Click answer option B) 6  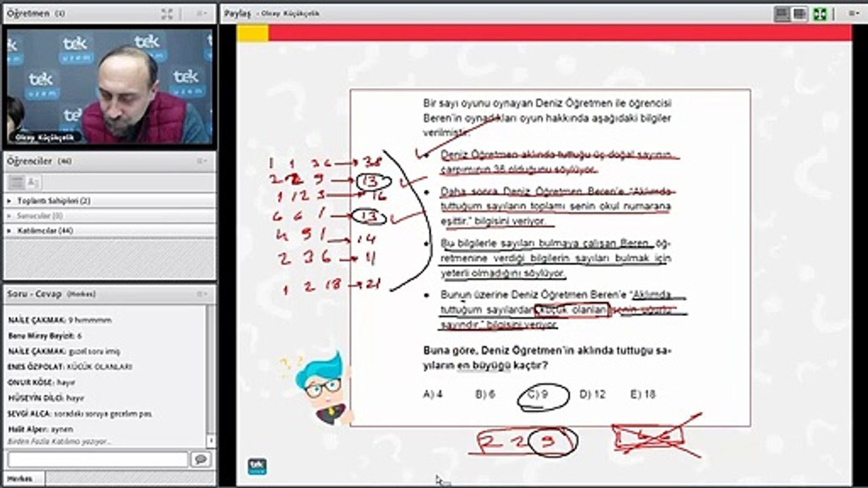click(486, 394)
